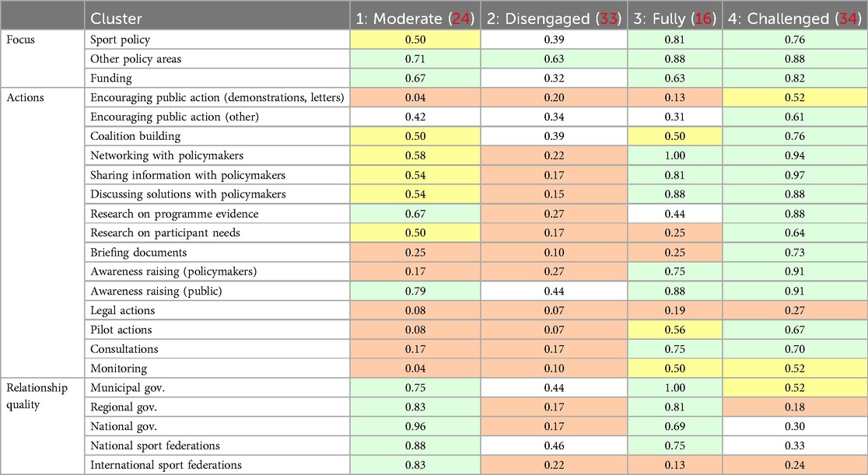Select Legal actions' 0.27 Challenged cell
The height and width of the screenshot is (475, 868).
tap(795, 311)
